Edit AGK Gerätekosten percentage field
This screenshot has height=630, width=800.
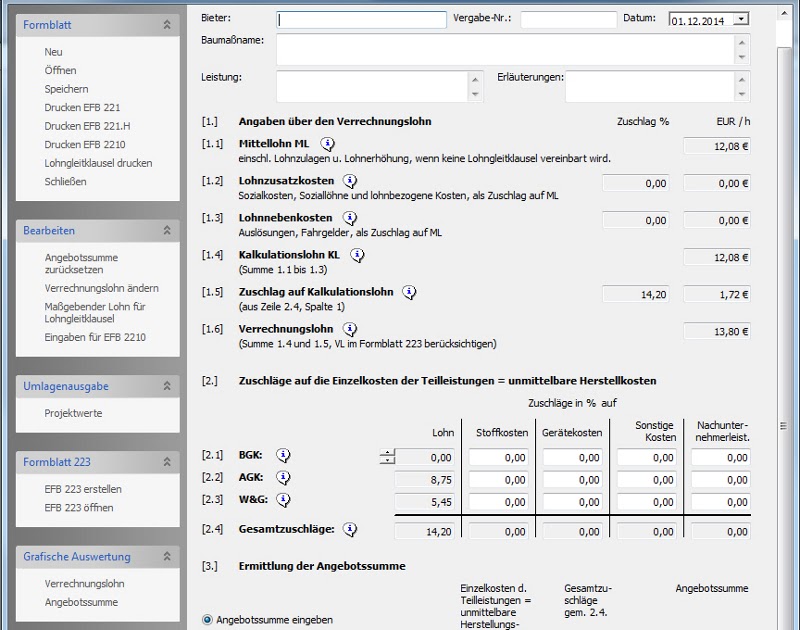[572, 480]
